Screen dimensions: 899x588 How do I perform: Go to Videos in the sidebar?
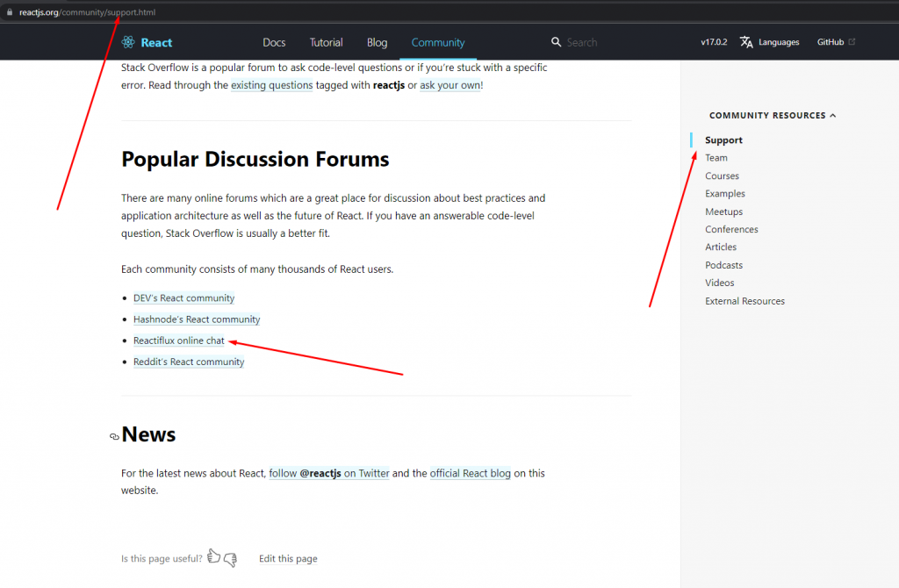[x=720, y=283]
